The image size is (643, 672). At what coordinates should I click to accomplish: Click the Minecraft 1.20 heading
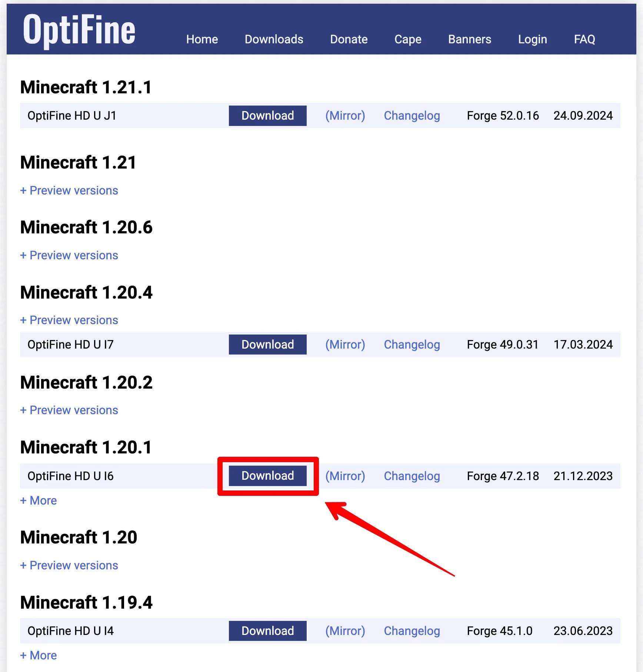click(x=79, y=538)
